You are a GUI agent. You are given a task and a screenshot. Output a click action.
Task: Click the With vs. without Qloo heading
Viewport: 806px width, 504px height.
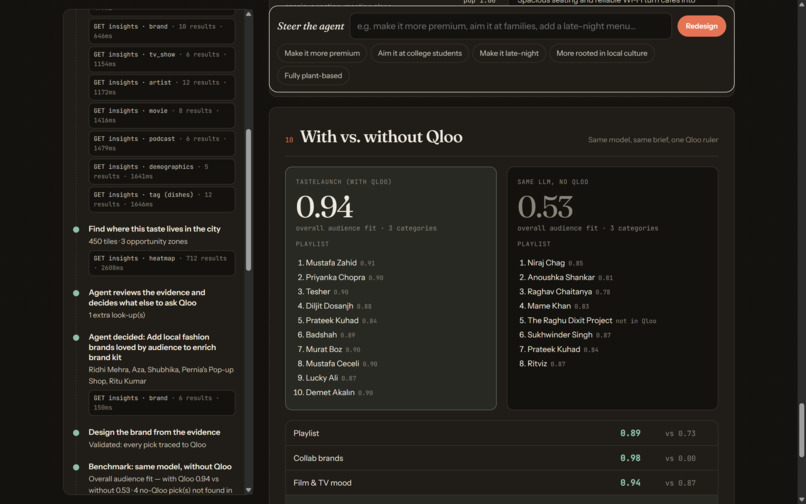pos(381,137)
